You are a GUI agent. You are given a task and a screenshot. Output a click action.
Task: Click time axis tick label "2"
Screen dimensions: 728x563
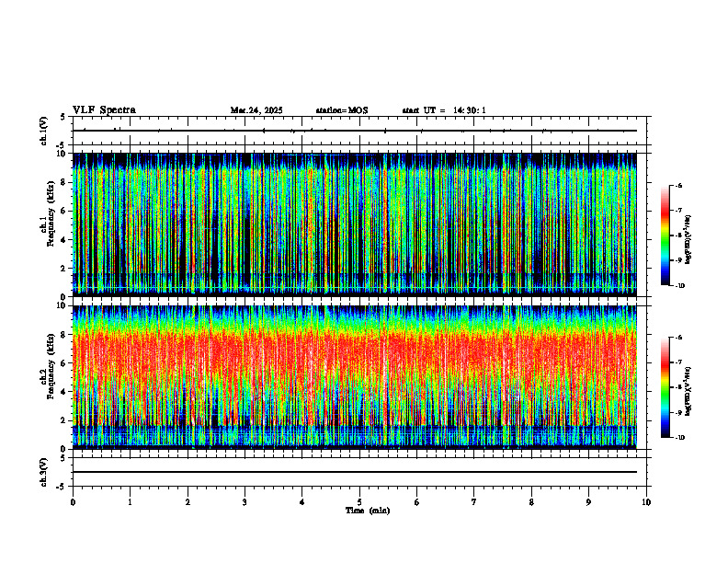[x=188, y=502]
